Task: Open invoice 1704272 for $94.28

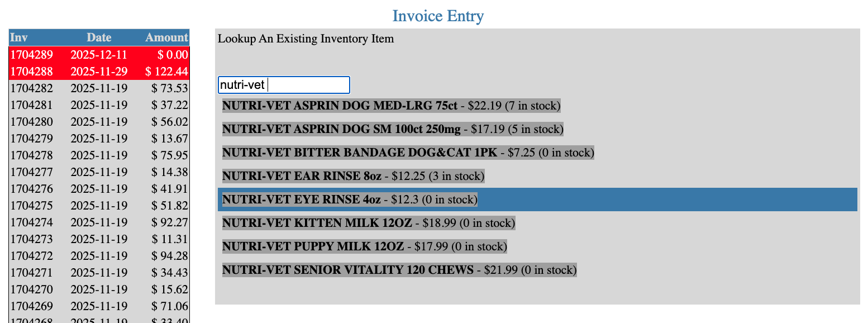Action: pyautogui.click(x=99, y=256)
